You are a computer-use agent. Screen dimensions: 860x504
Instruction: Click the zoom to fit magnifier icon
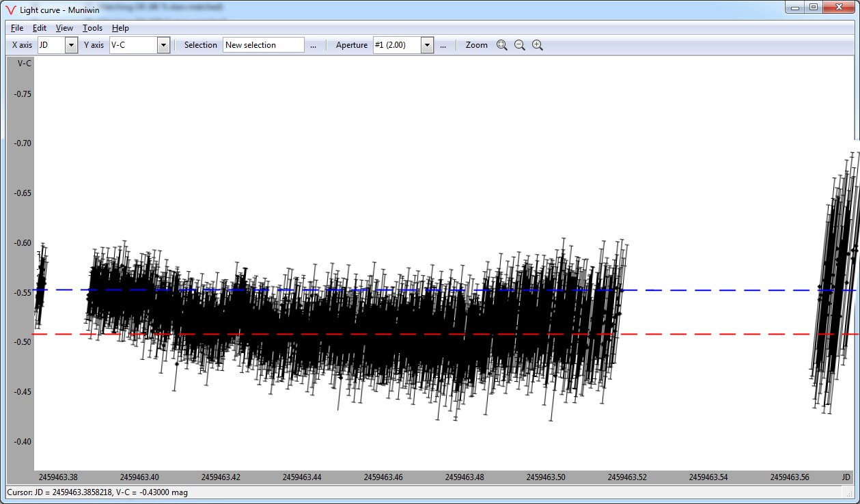click(502, 45)
